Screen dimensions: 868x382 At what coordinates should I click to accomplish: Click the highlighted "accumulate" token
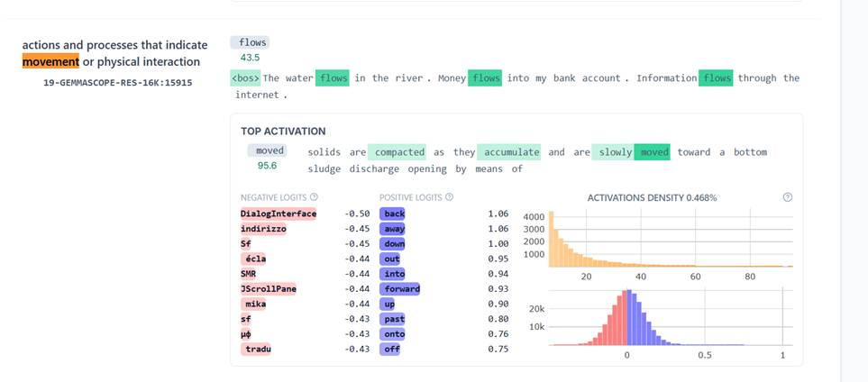[509, 152]
